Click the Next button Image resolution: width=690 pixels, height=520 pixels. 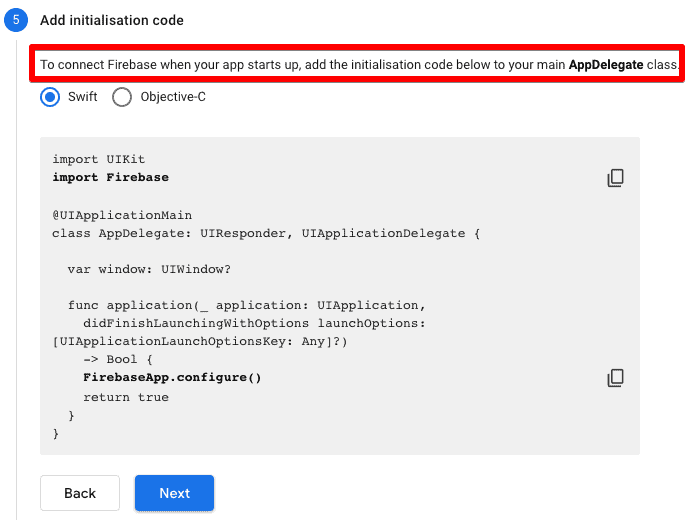coord(174,493)
